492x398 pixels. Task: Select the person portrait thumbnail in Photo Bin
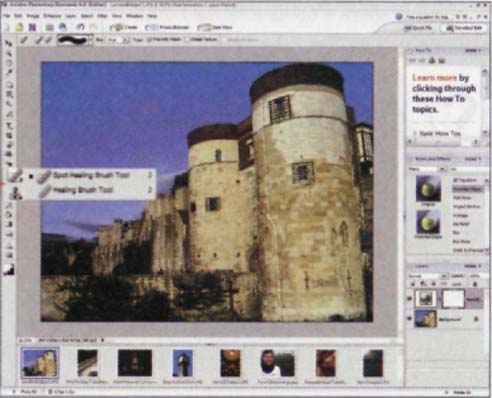pos(278,363)
